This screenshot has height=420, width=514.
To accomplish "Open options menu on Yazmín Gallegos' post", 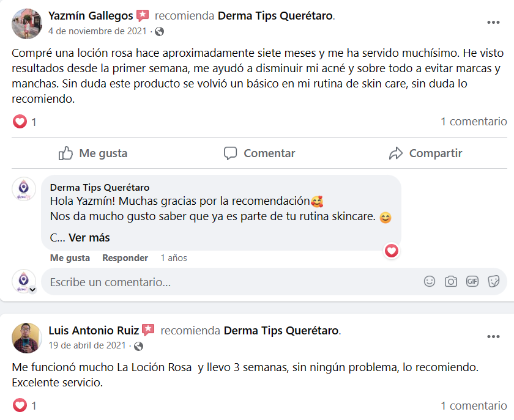I will [493, 23].
